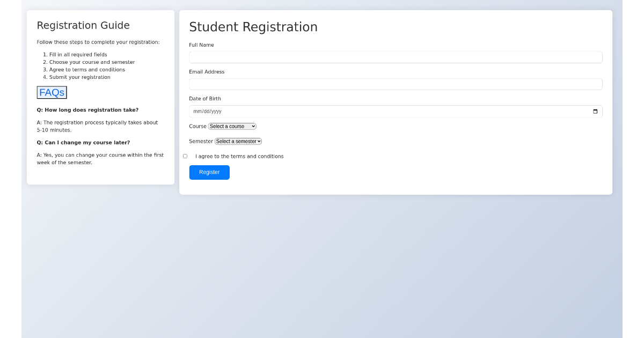Click inside the Full Name field
644x338 pixels.
(396, 57)
